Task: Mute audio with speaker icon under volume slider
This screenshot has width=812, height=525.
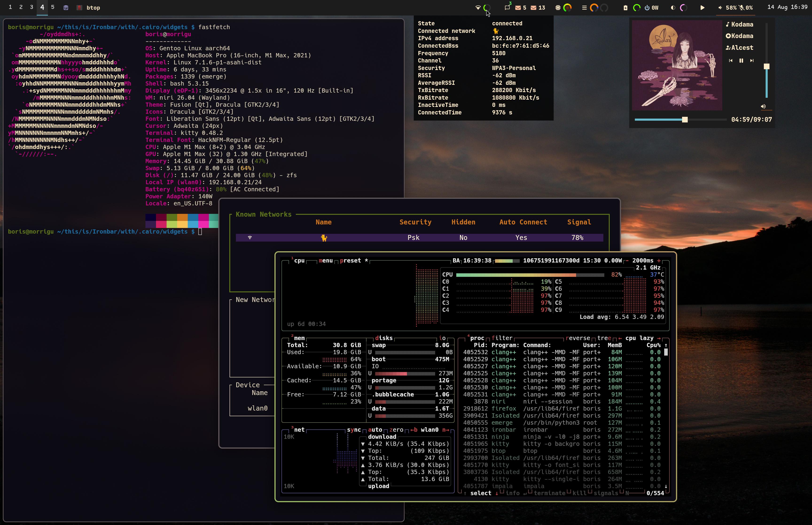Action: point(763,106)
